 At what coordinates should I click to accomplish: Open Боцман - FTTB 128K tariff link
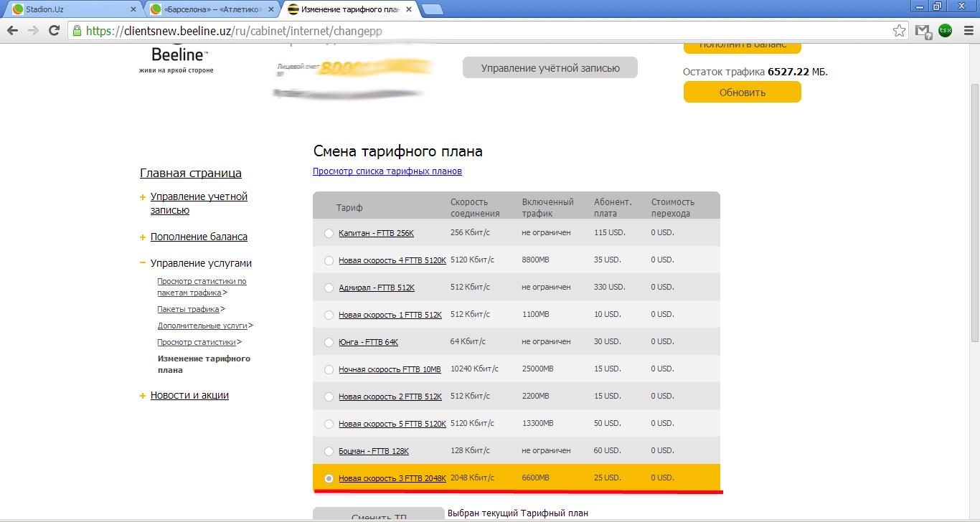coord(374,451)
